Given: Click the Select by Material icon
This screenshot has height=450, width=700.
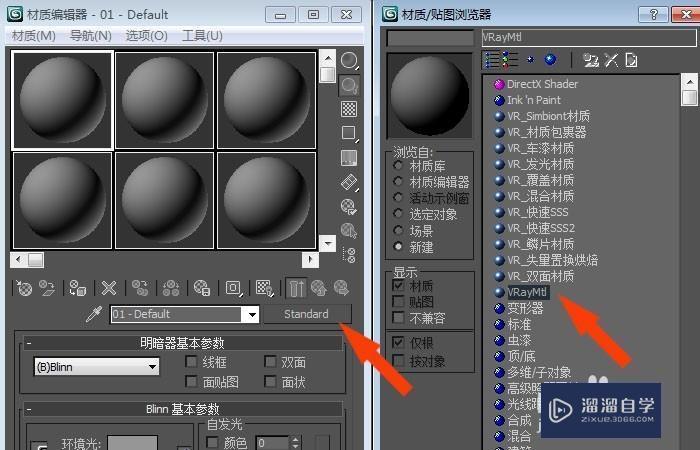Looking at the screenshot, I should tap(349, 231).
